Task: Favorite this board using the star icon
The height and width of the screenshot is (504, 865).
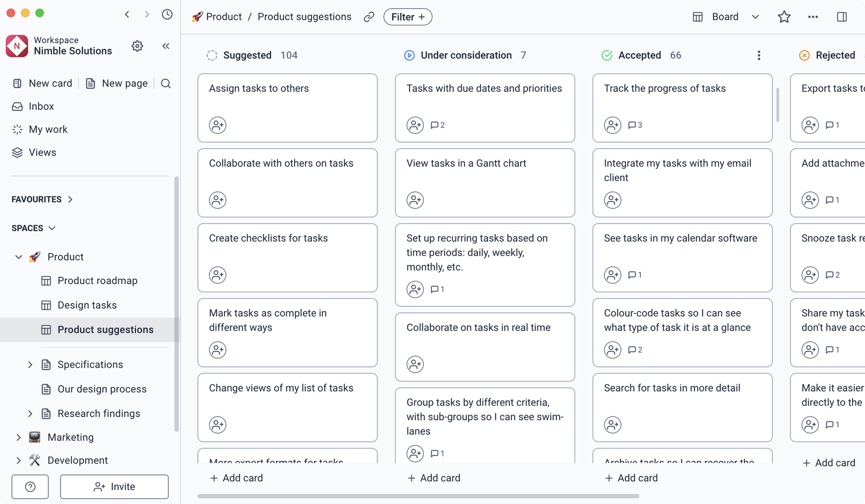Action: click(x=784, y=17)
